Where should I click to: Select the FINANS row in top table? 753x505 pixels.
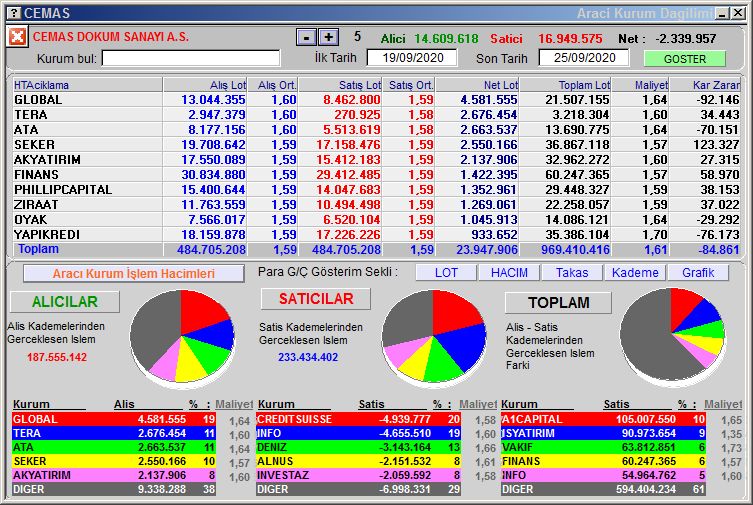coord(376,175)
